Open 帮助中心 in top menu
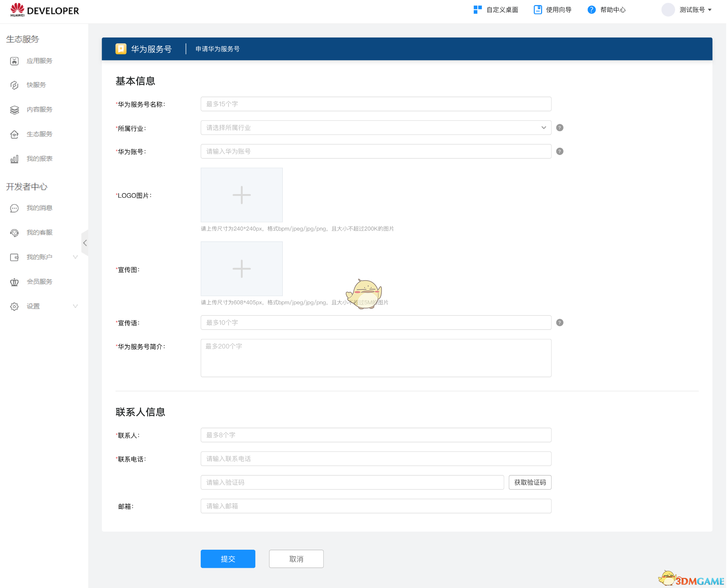 pyautogui.click(x=606, y=10)
